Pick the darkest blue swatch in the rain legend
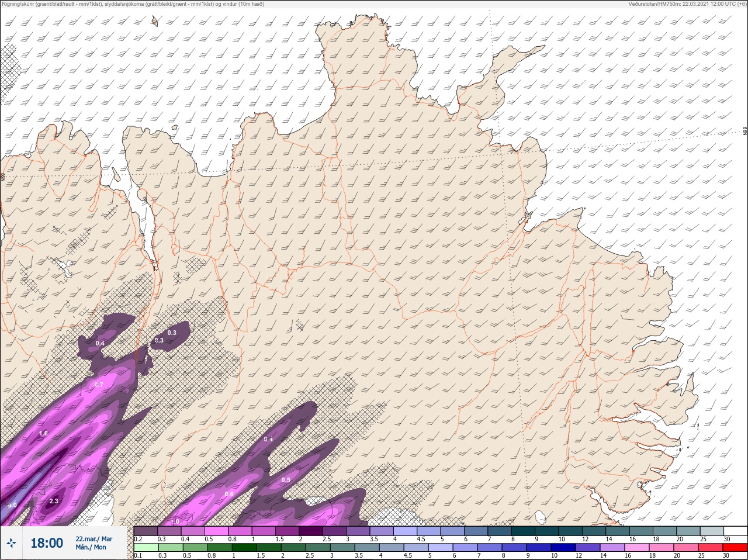The image size is (748, 560). (x=563, y=548)
